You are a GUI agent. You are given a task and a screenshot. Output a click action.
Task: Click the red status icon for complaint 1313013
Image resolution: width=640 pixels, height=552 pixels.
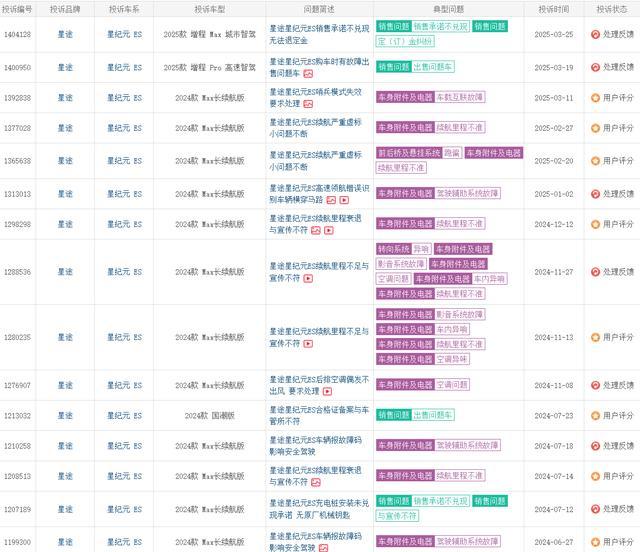[x=596, y=194]
